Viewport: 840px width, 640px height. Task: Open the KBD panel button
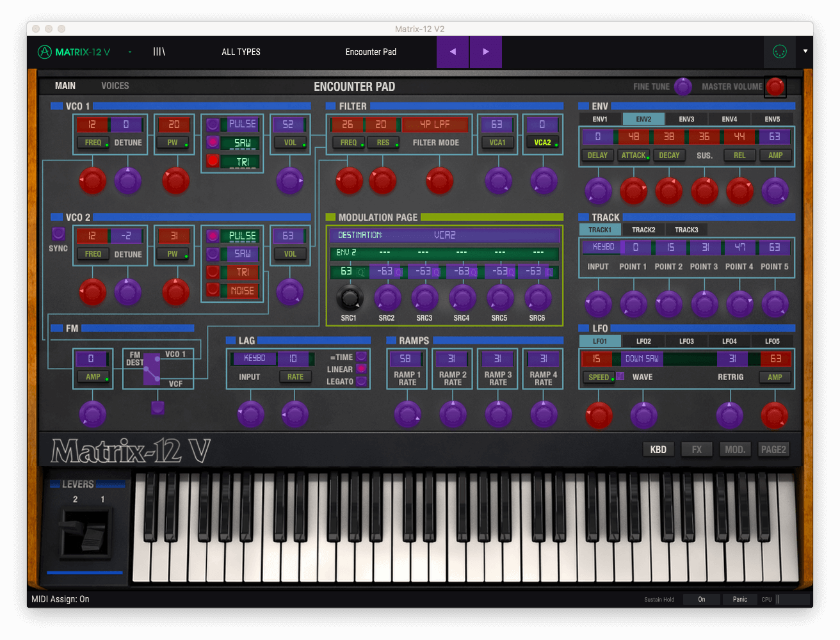(x=658, y=450)
